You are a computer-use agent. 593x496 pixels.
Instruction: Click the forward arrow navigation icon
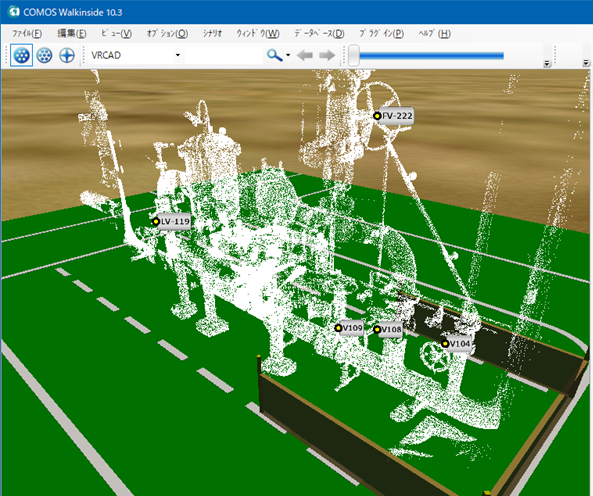pos(327,55)
